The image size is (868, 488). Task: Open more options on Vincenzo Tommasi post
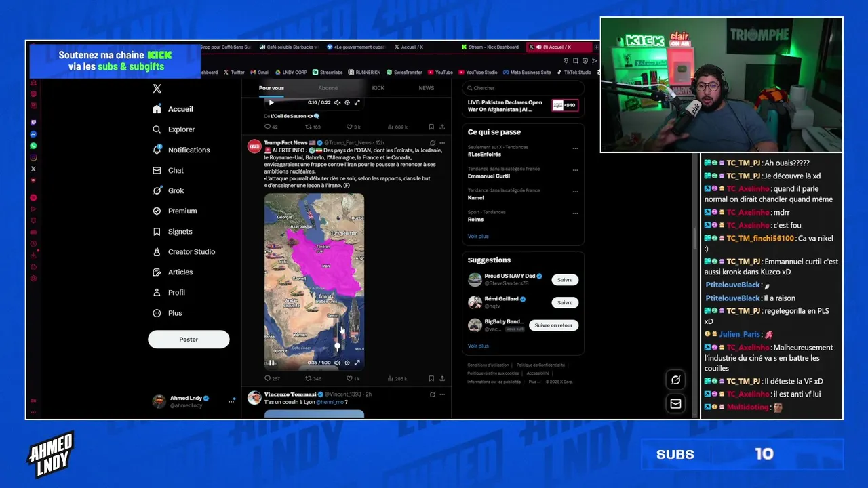pos(442,394)
